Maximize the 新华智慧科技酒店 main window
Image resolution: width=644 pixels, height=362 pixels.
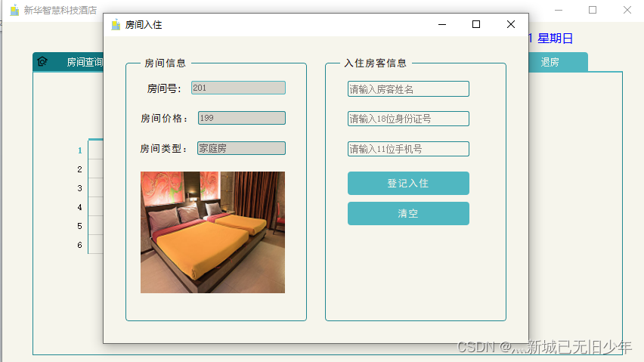[593, 10]
